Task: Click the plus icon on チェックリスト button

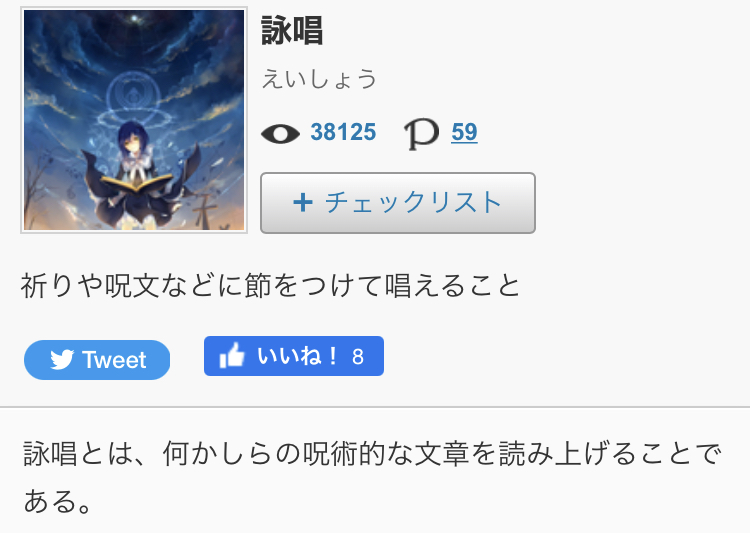Action: pos(303,203)
